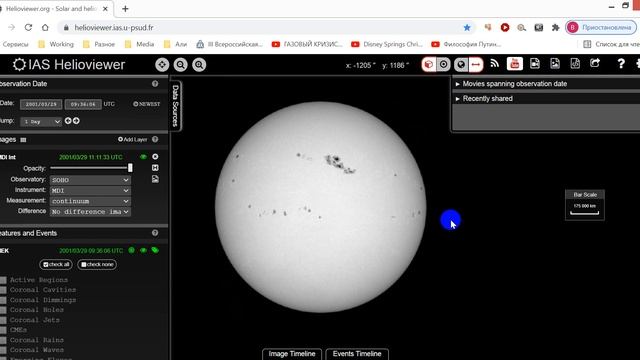640x360 pixels.
Task: Check the Coronal Jets checkbox
Action: point(3,320)
